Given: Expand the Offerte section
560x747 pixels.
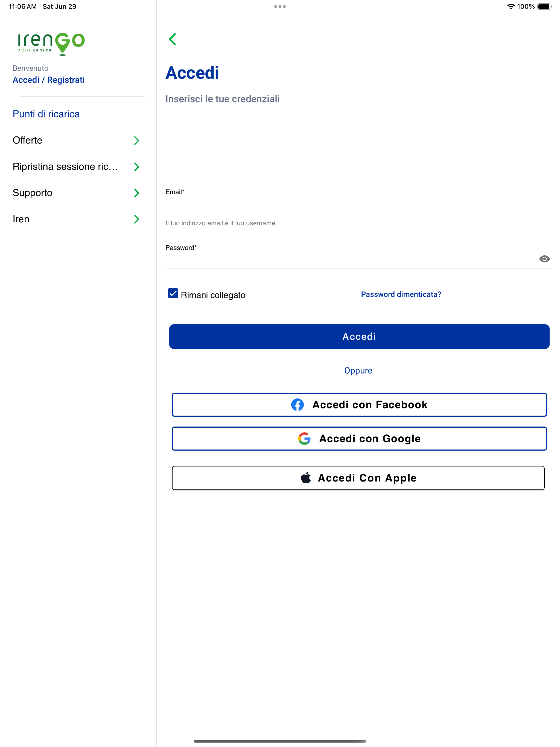Looking at the screenshot, I should 136,140.
